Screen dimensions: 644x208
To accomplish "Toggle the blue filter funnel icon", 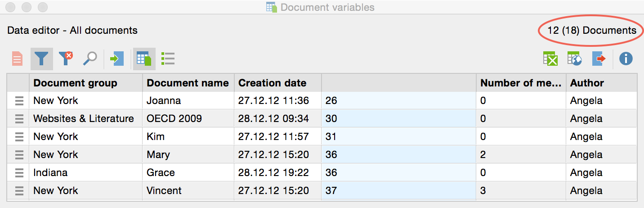I will coord(41,59).
